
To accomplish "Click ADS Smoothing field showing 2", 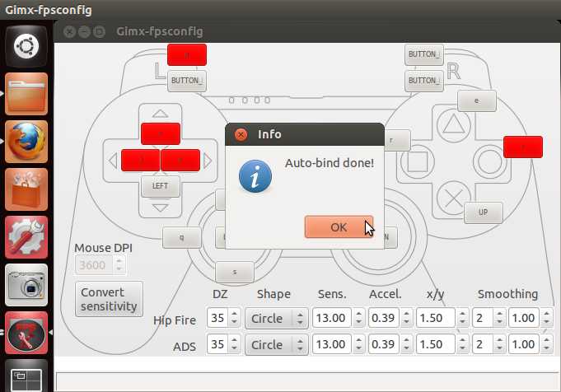I will click(x=483, y=344).
